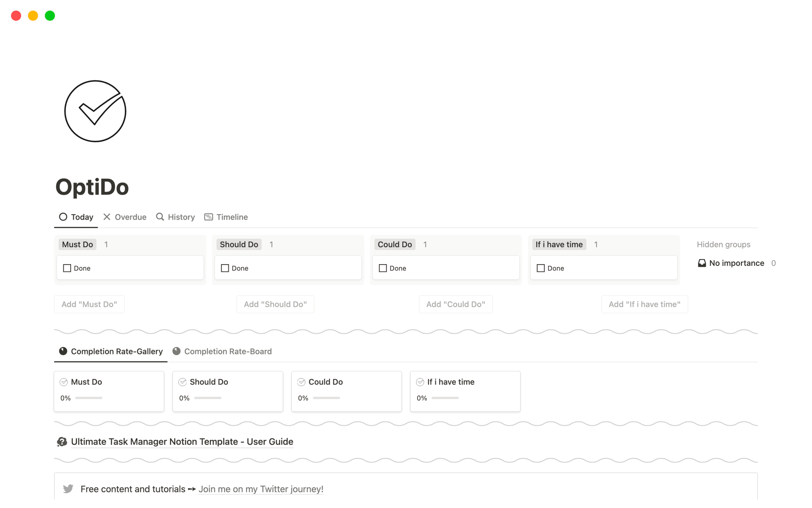This screenshot has width=812, height=508.
Task: Click the checkmark icon in OptiDo logo
Action: click(x=95, y=111)
